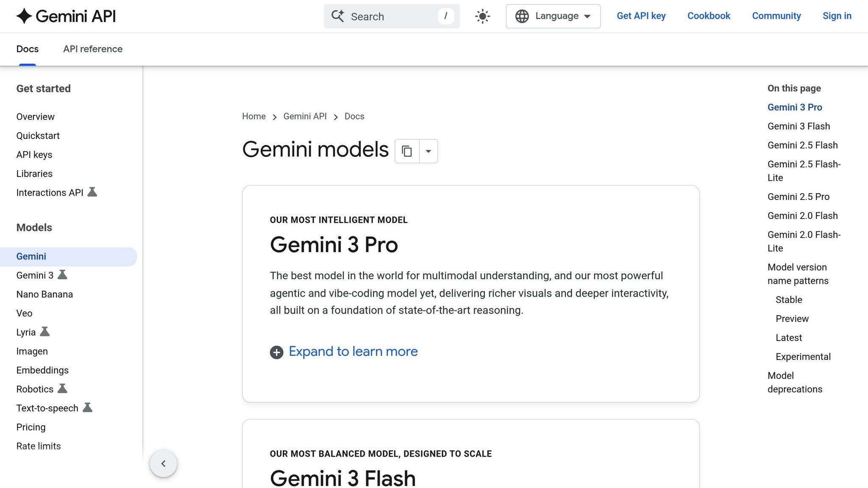
Task: Click the flask icon beside Gemini 3
Action: [63, 274]
